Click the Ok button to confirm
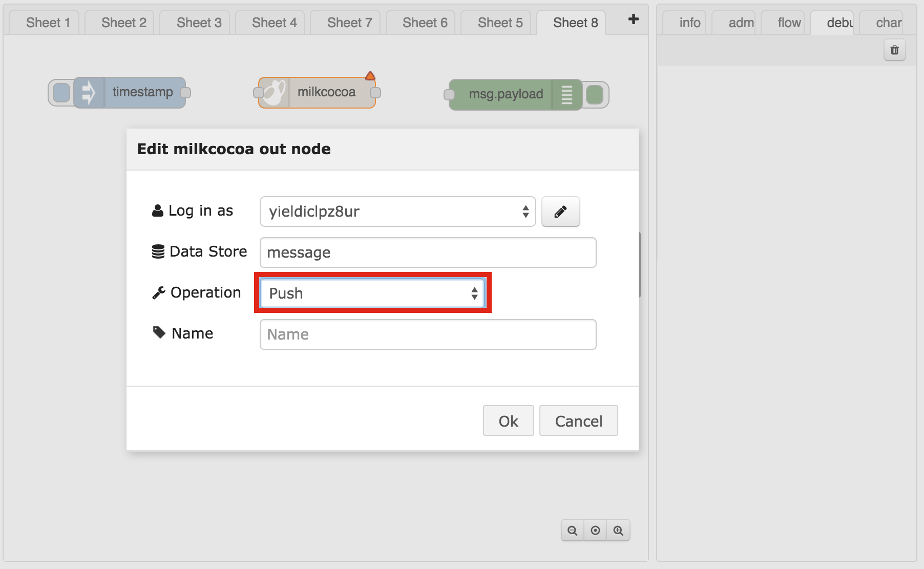 tap(508, 420)
